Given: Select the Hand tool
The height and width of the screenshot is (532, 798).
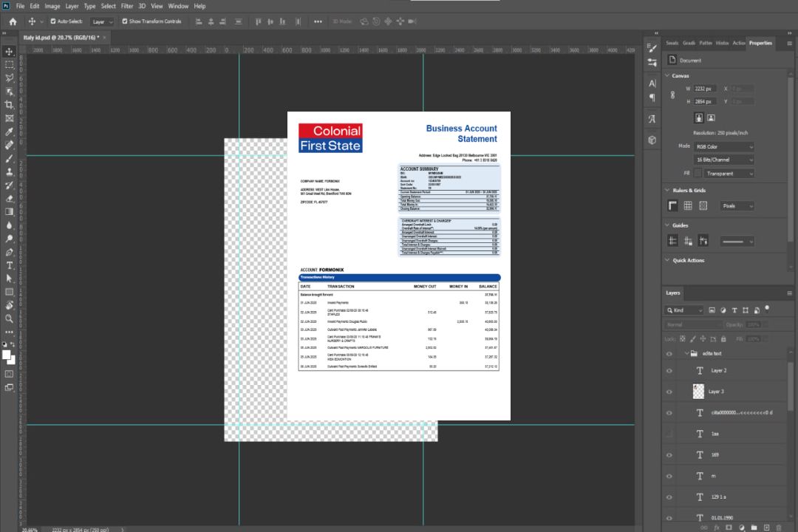Looking at the screenshot, I should coord(9,305).
